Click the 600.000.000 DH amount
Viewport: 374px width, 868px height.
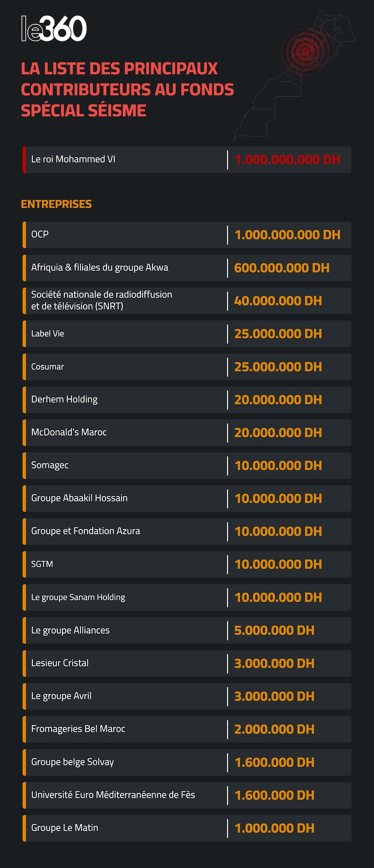[x=281, y=268]
